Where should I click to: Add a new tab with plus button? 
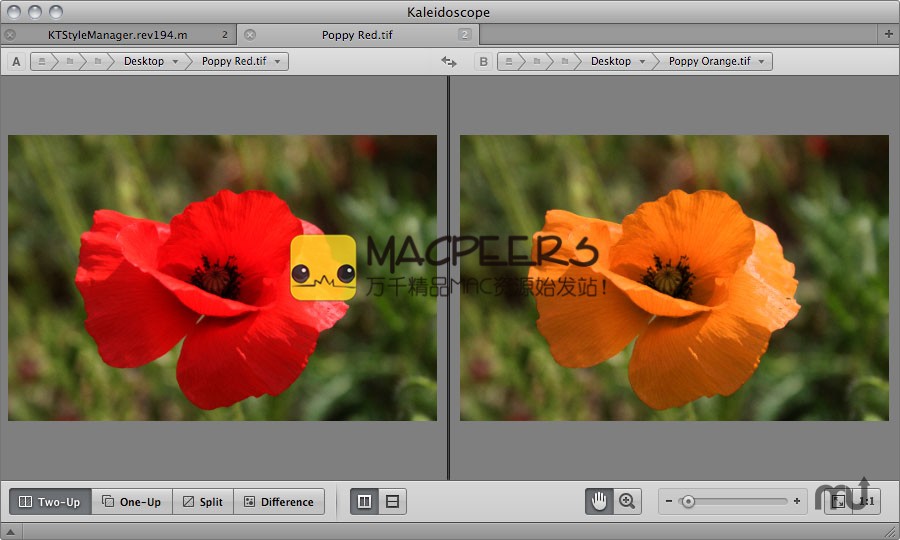[x=888, y=34]
